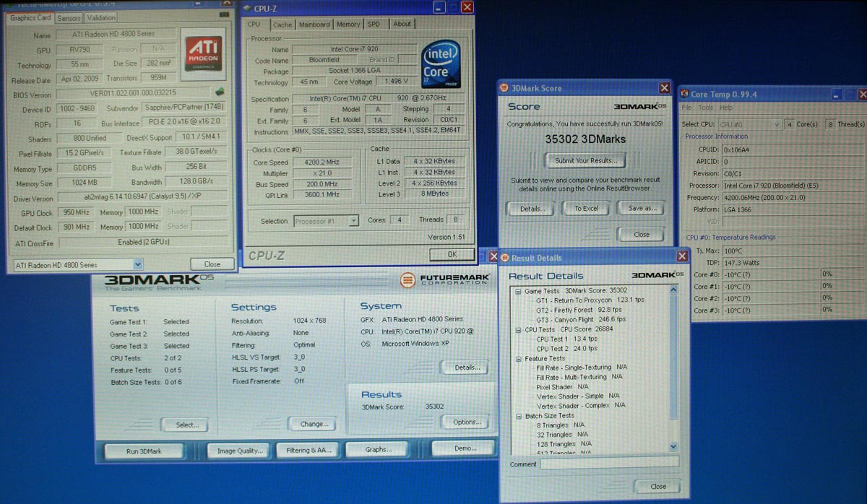Open the SPD tab in CPU-Z
This screenshot has width=867, height=504.
click(374, 25)
